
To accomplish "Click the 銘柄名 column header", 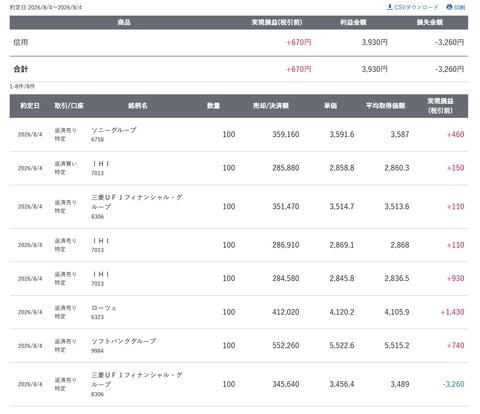I will (x=138, y=106).
